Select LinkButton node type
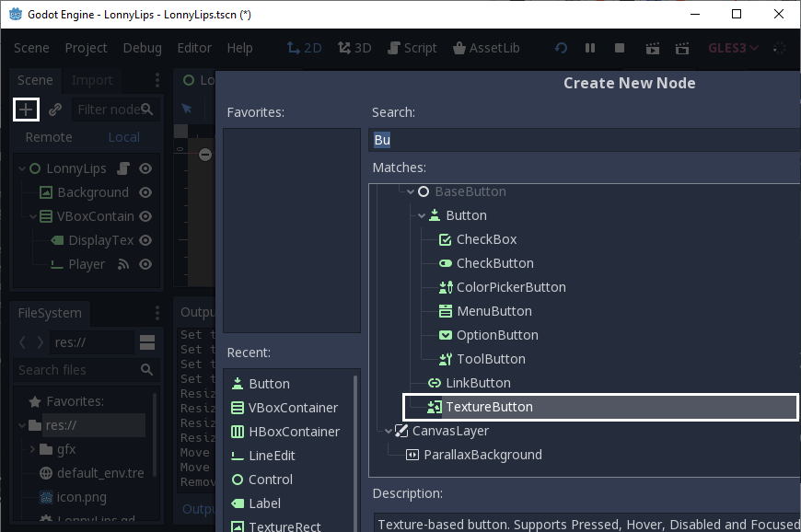801x532 pixels. (x=478, y=383)
